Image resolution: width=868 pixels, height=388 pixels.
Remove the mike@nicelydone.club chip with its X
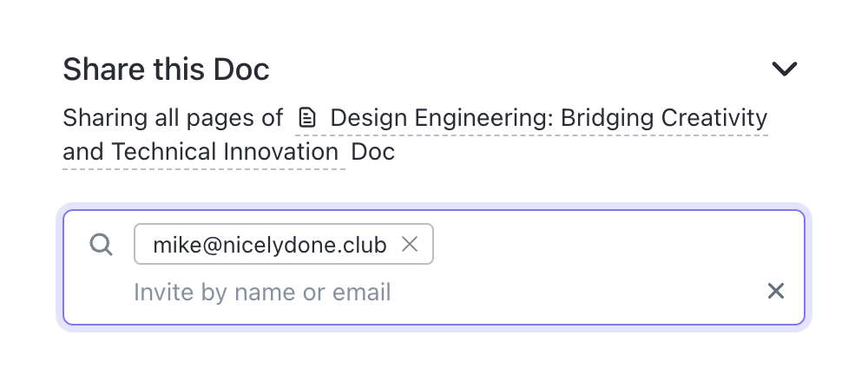tap(411, 245)
